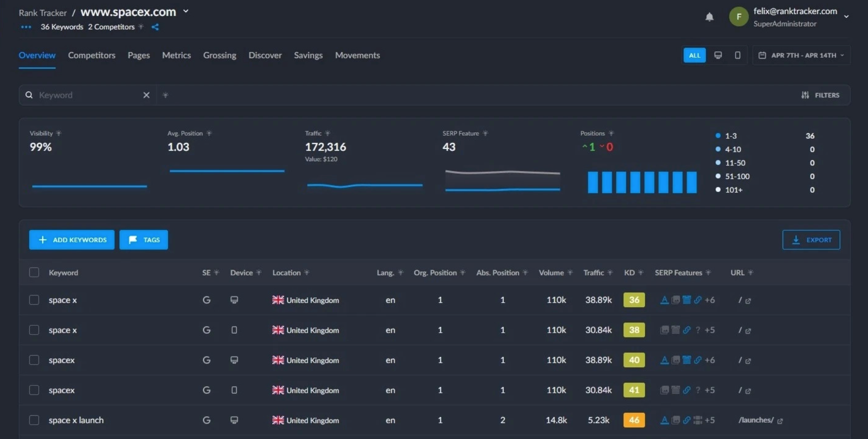The width and height of the screenshot is (868, 439).
Task: Filter by mobile device icon in header
Action: point(737,55)
